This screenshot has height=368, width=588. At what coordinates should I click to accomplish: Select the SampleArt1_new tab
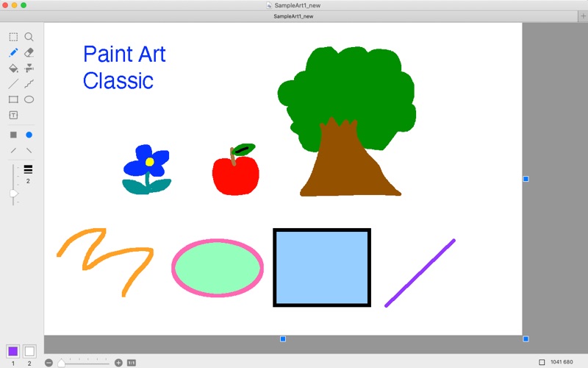[293, 16]
